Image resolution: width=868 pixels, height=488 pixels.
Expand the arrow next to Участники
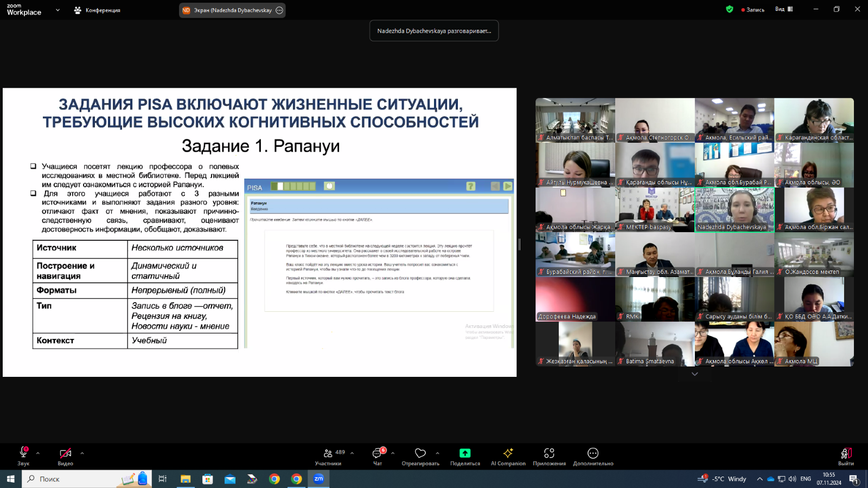tap(352, 453)
